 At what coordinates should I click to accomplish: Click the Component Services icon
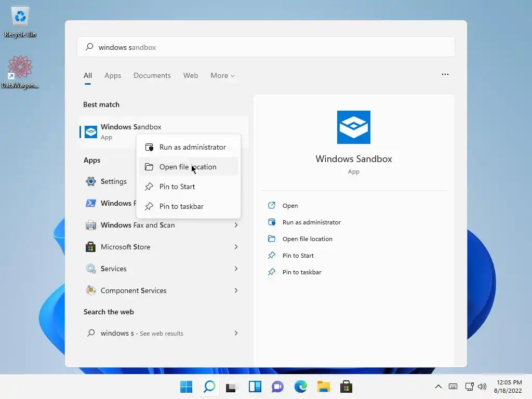click(x=90, y=290)
